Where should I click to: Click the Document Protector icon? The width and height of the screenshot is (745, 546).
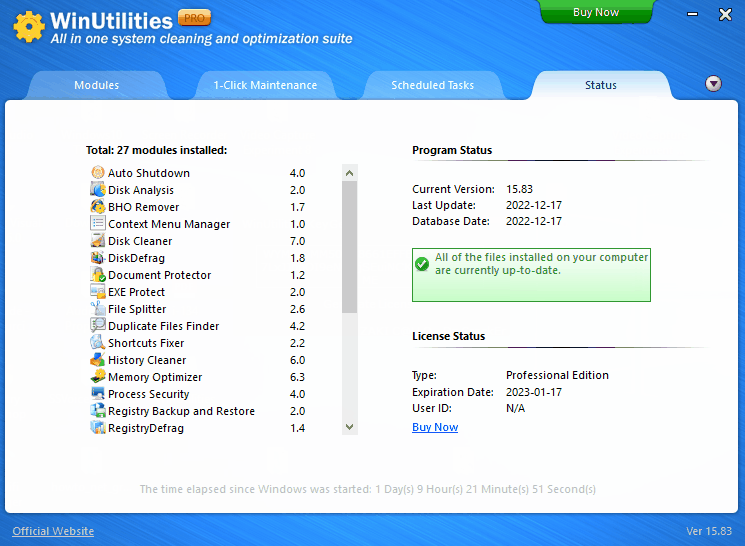(98, 275)
